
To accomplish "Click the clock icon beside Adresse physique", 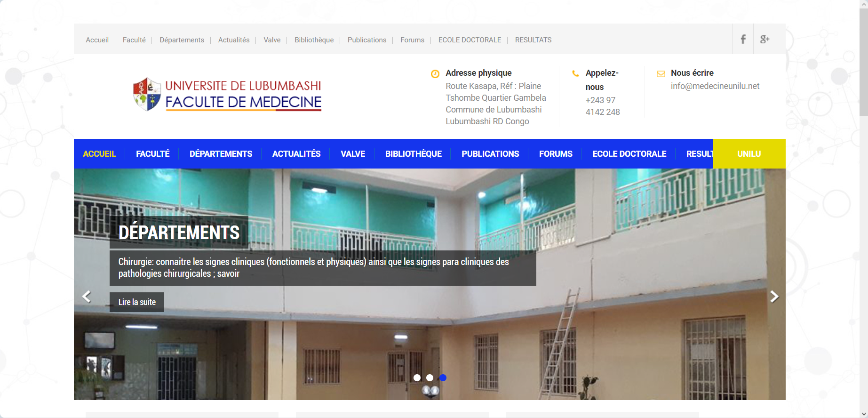I will click(435, 73).
